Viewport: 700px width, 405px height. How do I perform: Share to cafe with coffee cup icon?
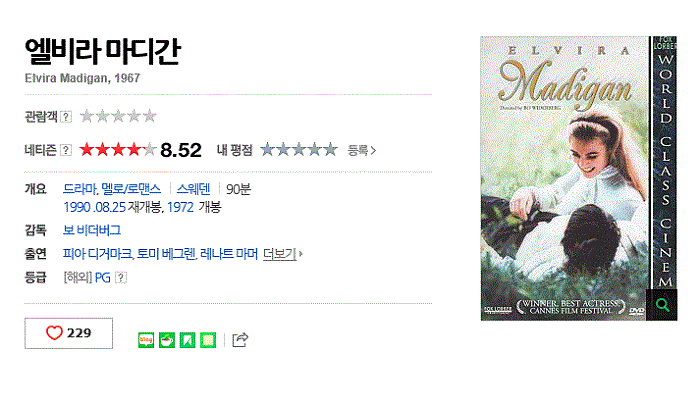click(x=167, y=340)
